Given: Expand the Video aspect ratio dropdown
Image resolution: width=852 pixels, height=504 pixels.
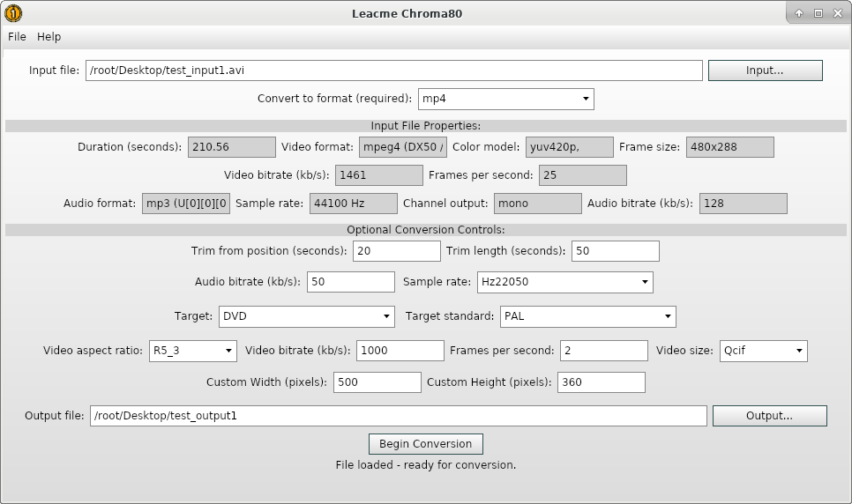Looking at the screenshot, I should [x=192, y=351].
